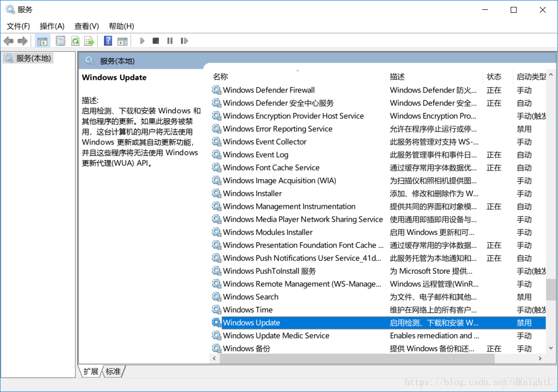The width and height of the screenshot is (558, 392).
Task: Click description 'Enables remediation and ...'
Action: click(x=434, y=335)
